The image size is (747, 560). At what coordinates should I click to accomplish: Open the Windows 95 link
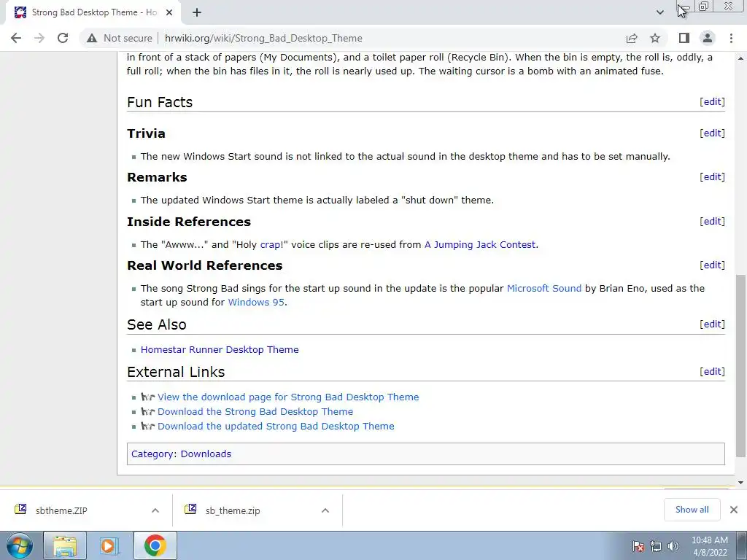256,303
